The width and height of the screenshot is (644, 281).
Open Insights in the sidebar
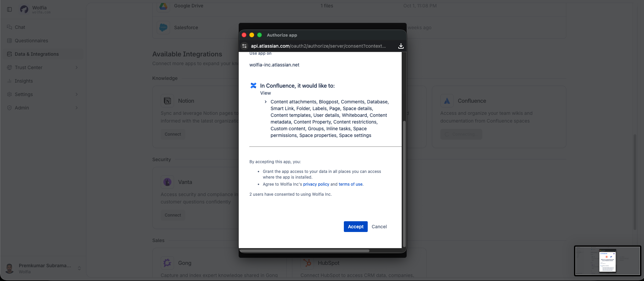[43, 81]
